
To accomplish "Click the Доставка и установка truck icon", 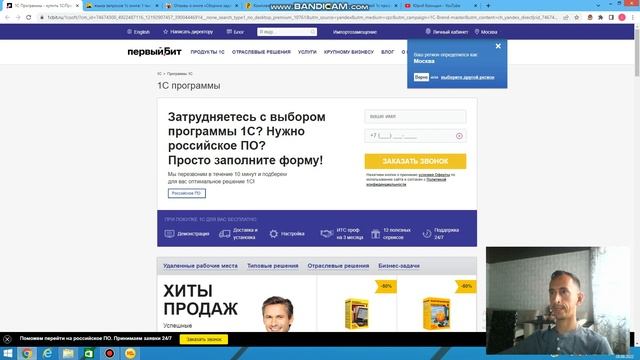I will (224, 234).
